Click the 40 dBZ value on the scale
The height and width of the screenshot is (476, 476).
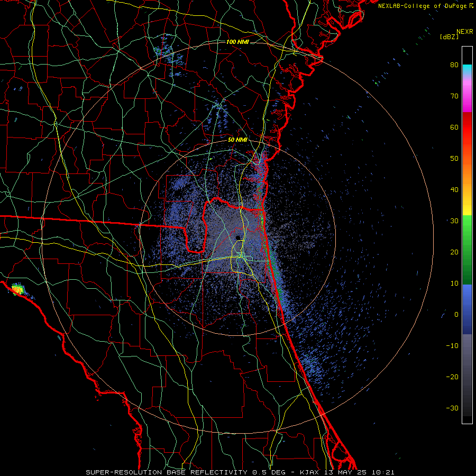tap(454, 190)
